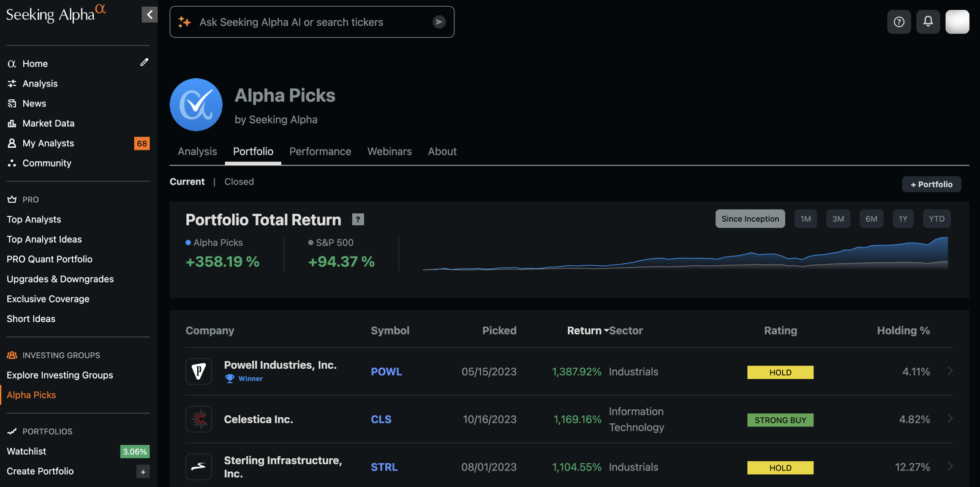Image resolution: width=980 pixels, height=487 pixels.
Task: Sort table by Holding % column
Action: [903, 331]
